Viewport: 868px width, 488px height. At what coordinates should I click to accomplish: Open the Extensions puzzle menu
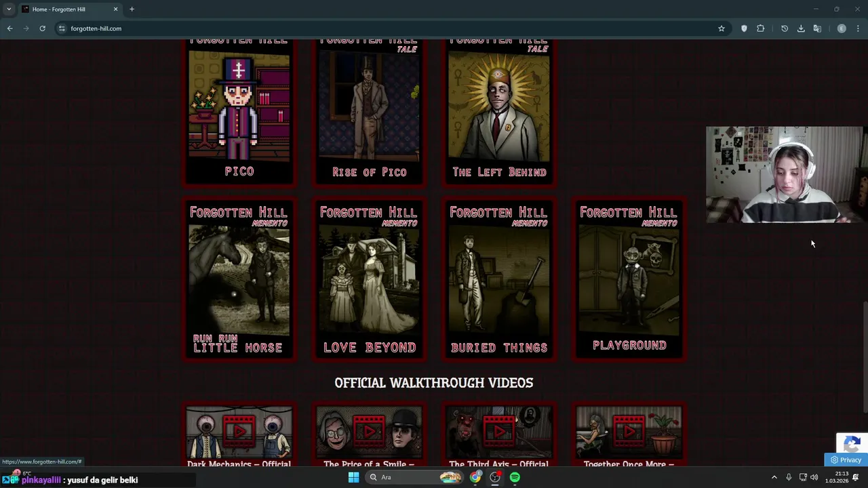(760, 28)
